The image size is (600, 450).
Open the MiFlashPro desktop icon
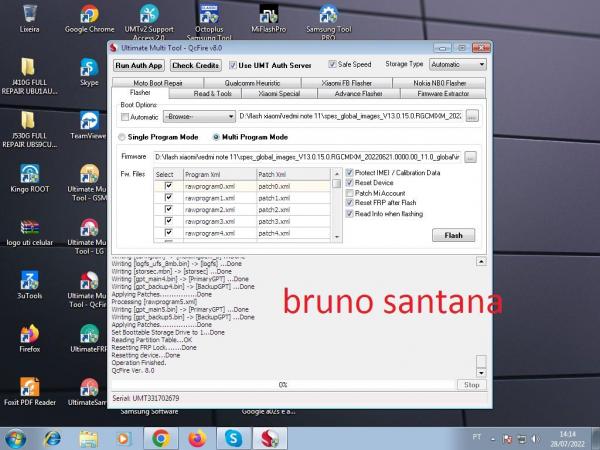tap(269, 18)
